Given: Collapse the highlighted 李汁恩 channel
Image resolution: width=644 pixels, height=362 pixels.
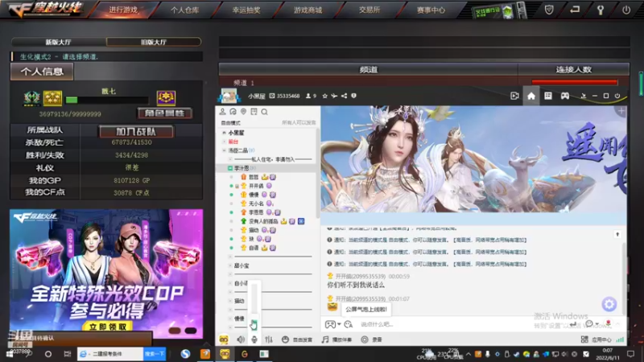Looking at the screenshot, I should click(230, 168).
